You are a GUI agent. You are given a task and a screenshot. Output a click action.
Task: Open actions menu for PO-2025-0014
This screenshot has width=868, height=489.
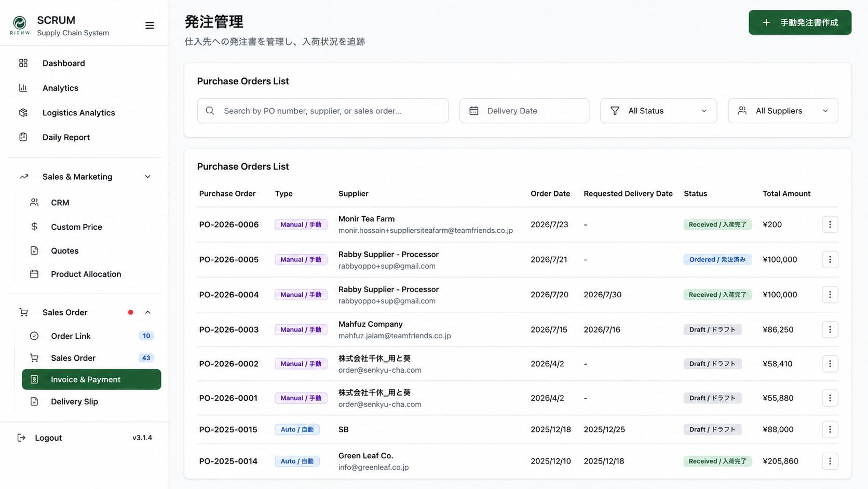pos(830,461)
